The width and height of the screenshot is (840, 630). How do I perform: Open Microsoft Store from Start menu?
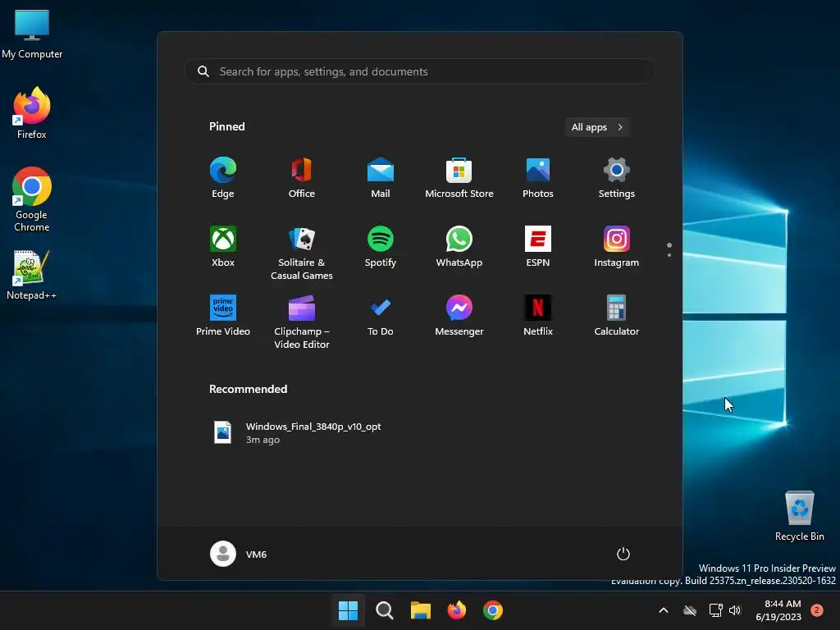(459, 178)
